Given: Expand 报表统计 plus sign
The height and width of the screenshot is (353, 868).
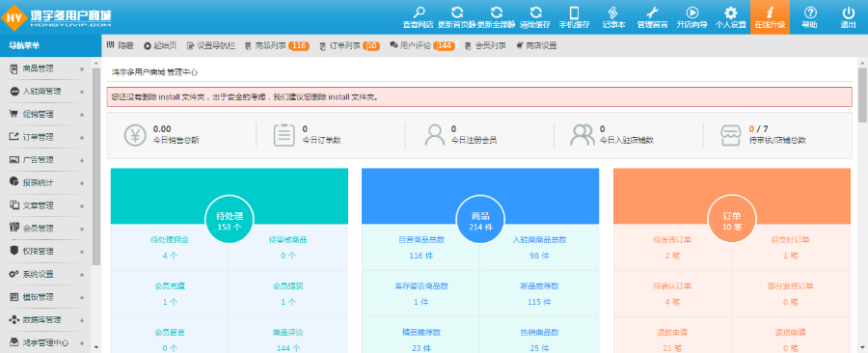Looking at the screenshot, I should (82, 183).
